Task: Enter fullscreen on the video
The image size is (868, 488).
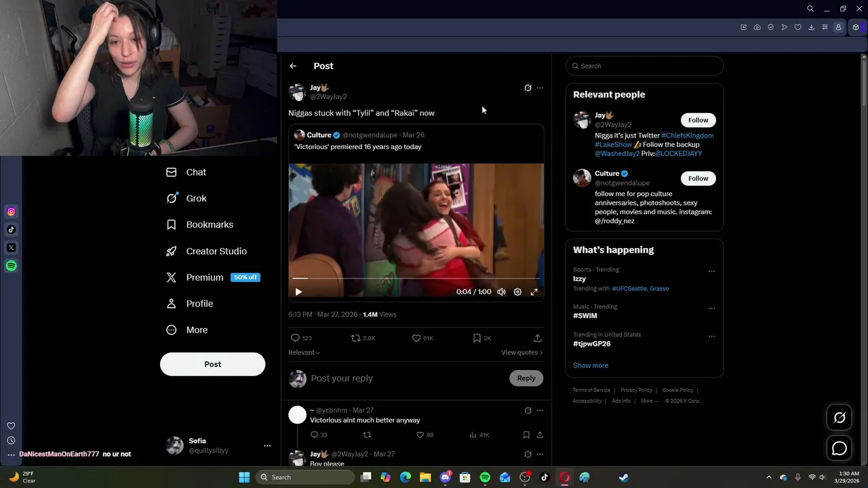Action: click(x=534, y=292)
